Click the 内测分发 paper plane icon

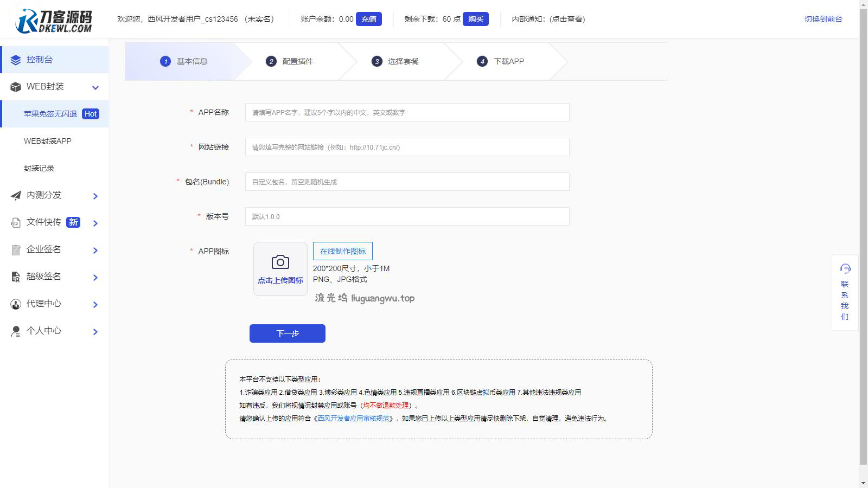16,195
